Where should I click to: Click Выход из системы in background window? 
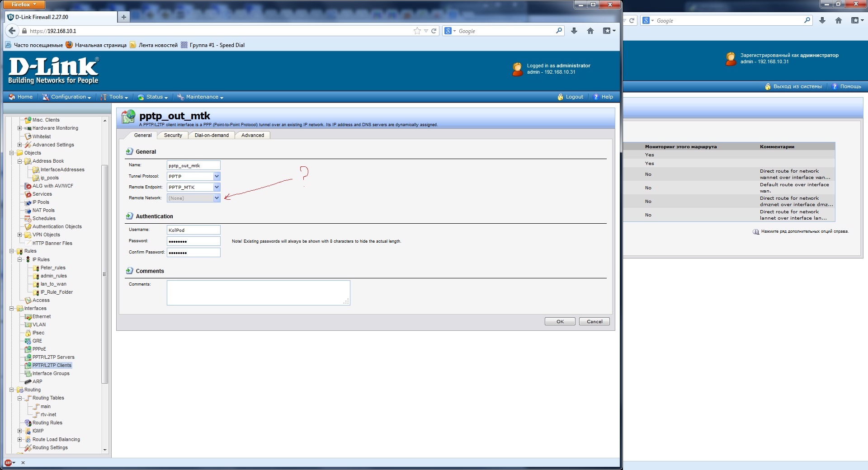793,86
